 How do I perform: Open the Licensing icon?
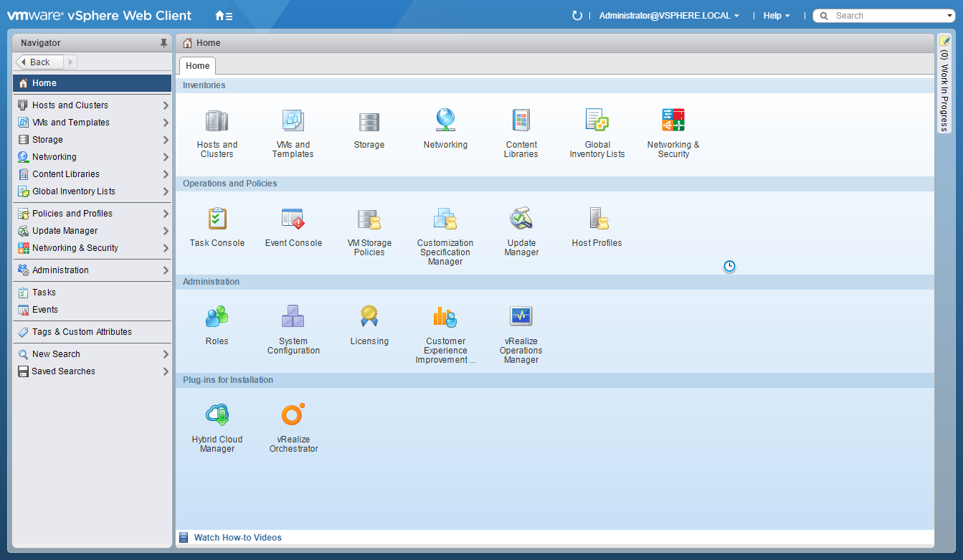369,317
